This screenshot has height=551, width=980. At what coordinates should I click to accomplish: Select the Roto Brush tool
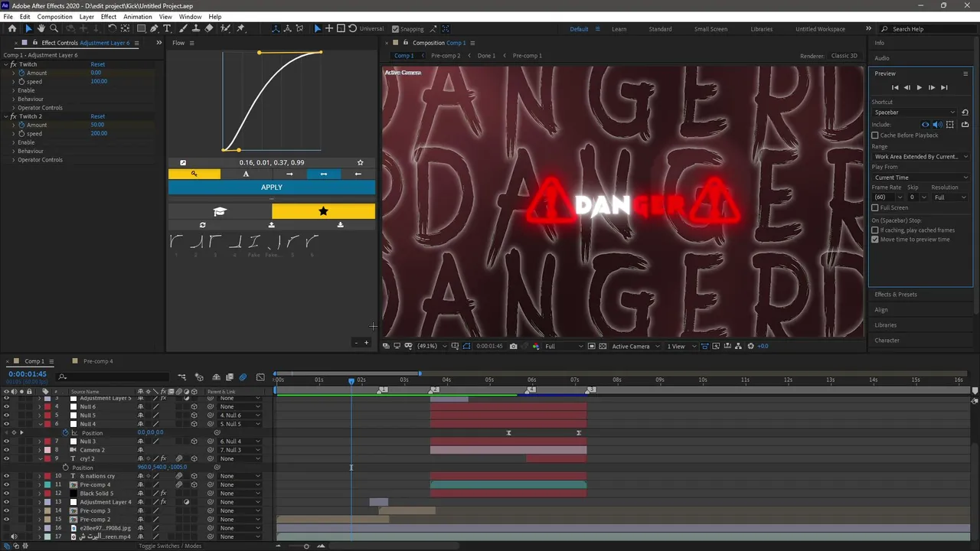pos(225,28)
